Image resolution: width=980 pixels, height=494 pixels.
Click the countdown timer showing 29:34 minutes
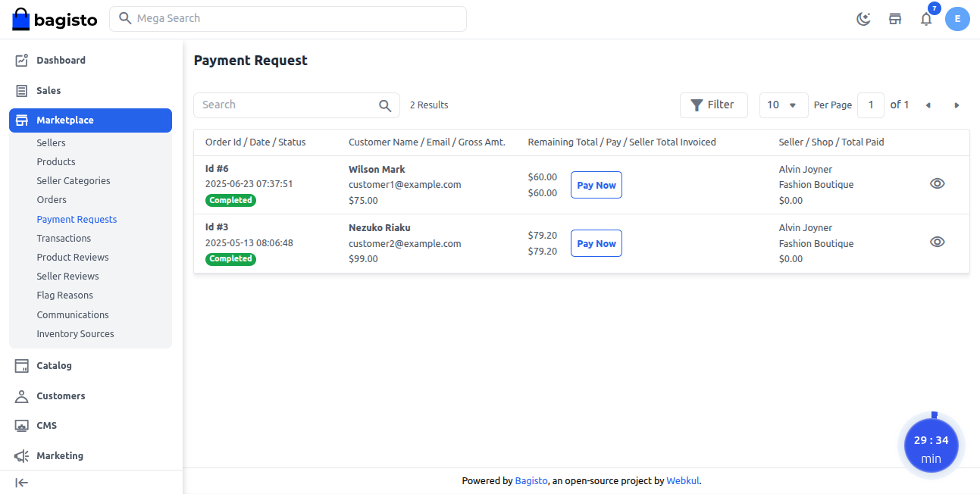931,445
